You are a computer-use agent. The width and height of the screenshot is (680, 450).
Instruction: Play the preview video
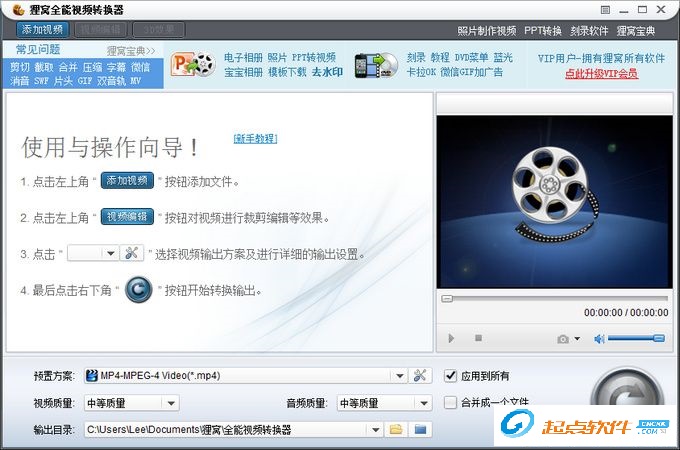coord(451,338)
